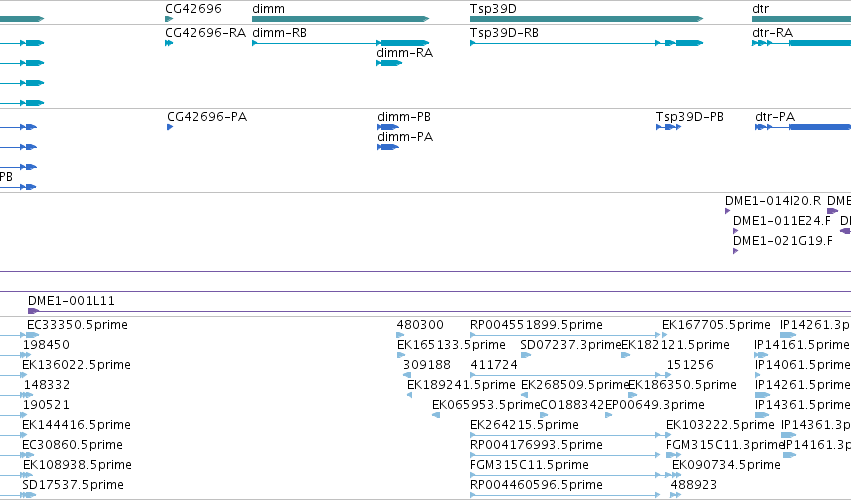Click the RP004176993.5prime EST label
The image size is (851, 500).
pos(536,445)
